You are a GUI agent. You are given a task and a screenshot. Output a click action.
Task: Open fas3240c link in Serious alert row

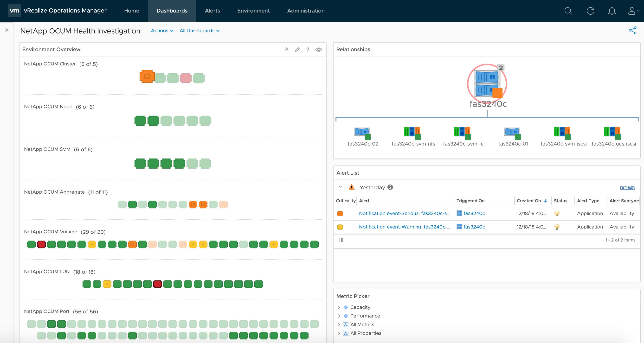[474, 213]
